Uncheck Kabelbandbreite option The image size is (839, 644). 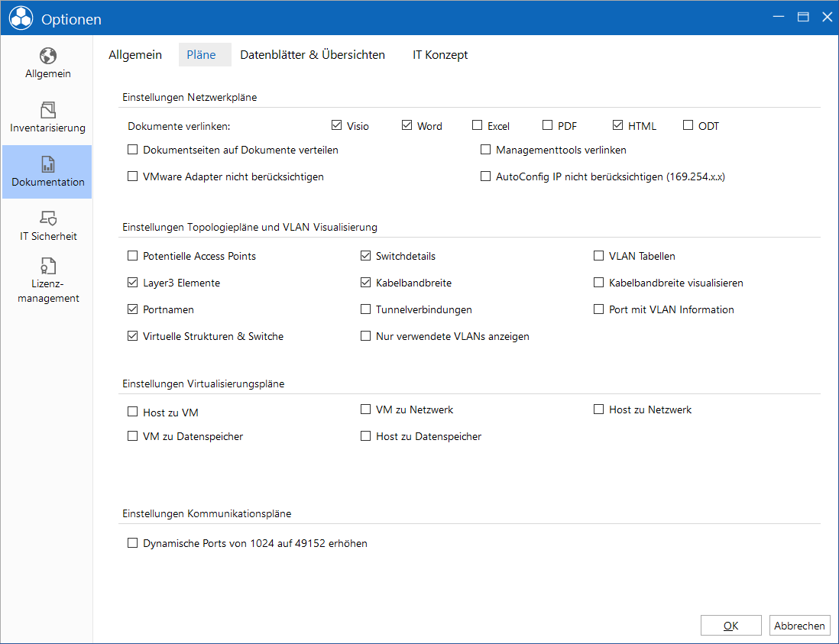tap(365, 283)
